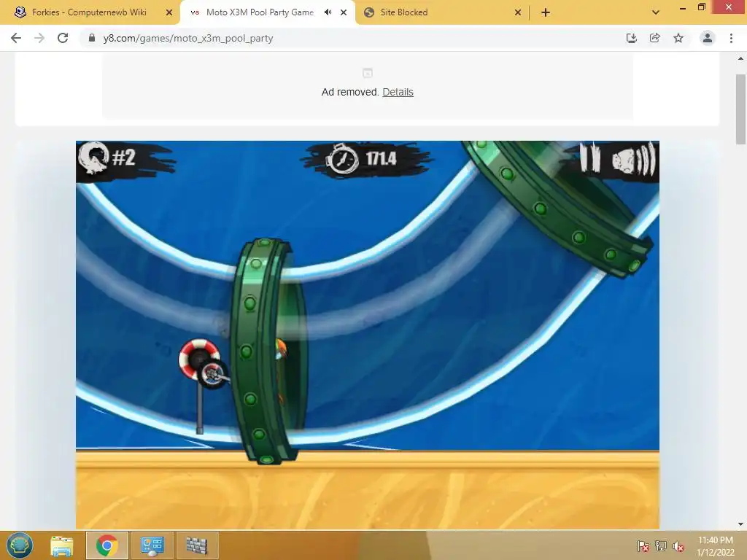Restore down the Chrome window
Image resolution: width=747 pixels, height=560 pixels.
tap(701, 7)
